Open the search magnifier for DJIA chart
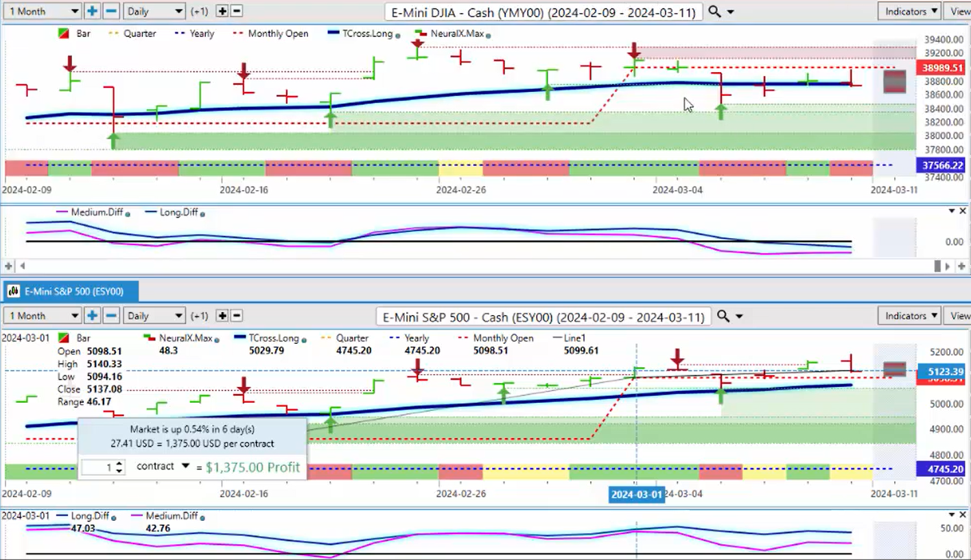This screenshot has height=560, width=971. 714,12
